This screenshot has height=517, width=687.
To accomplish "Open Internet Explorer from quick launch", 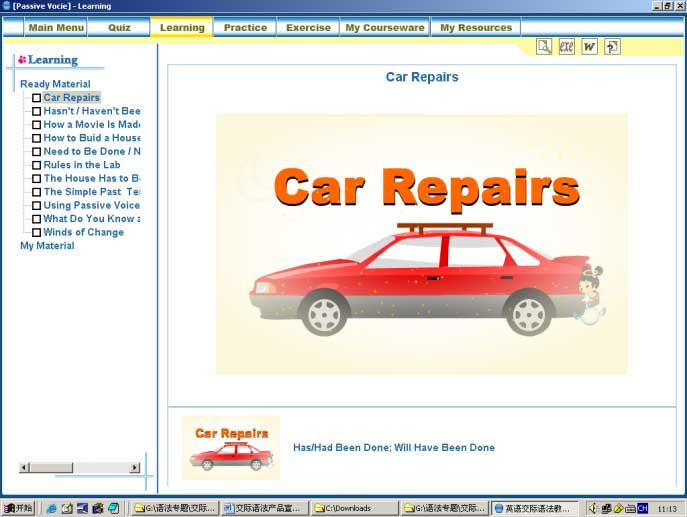I will pos(51,508).
